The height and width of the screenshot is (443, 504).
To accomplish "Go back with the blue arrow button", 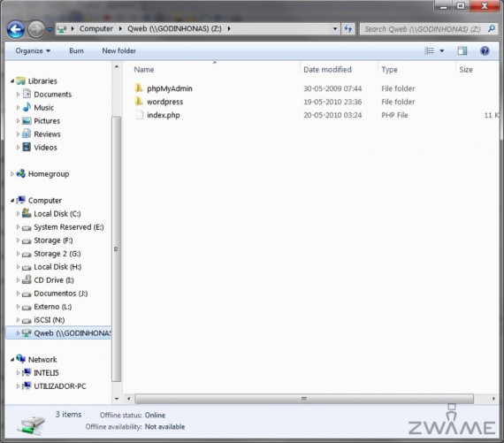I will point(15,29).
